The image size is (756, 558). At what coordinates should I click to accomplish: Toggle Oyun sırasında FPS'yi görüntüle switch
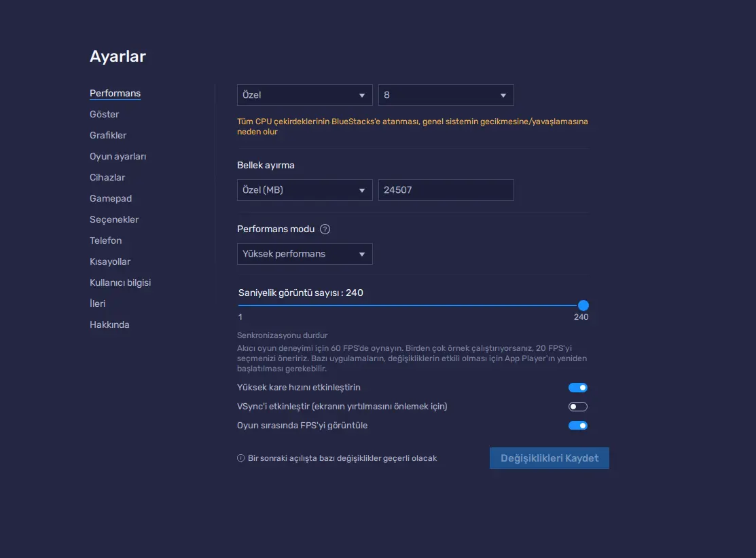click(577, 426)
